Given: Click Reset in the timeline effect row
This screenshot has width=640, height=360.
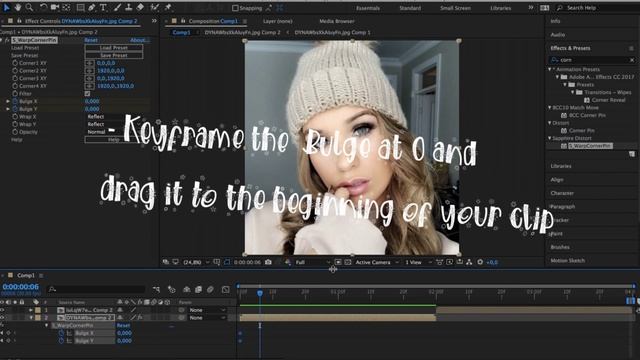Looking at the screenshot, I should (x=123, y=326).
